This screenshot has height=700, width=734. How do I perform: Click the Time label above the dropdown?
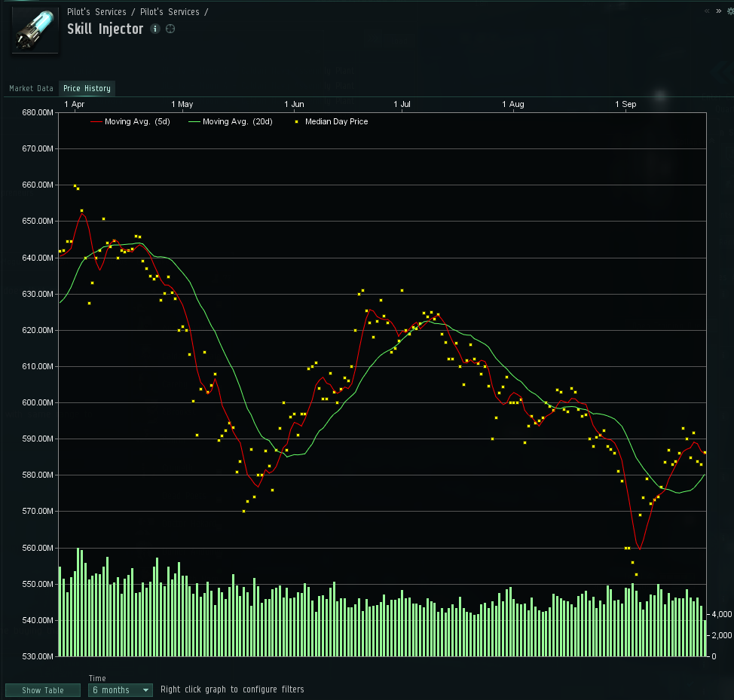click(97, 678)
